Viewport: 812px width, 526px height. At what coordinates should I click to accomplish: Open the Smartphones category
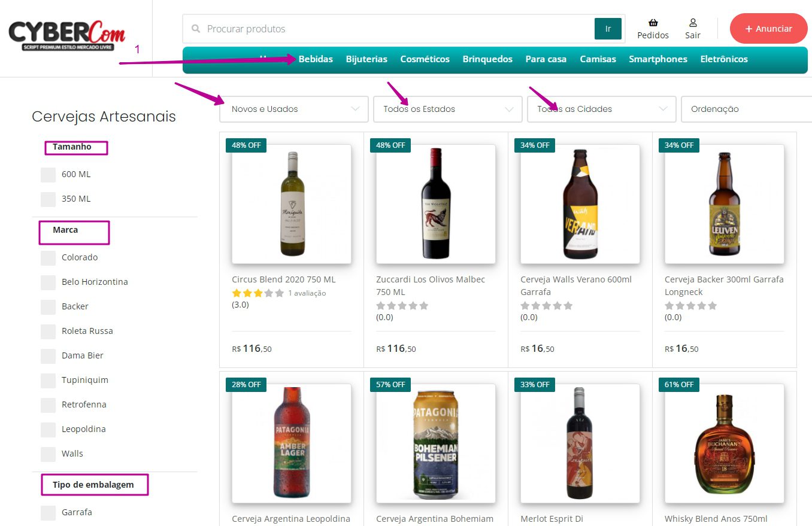coord(658,59)
